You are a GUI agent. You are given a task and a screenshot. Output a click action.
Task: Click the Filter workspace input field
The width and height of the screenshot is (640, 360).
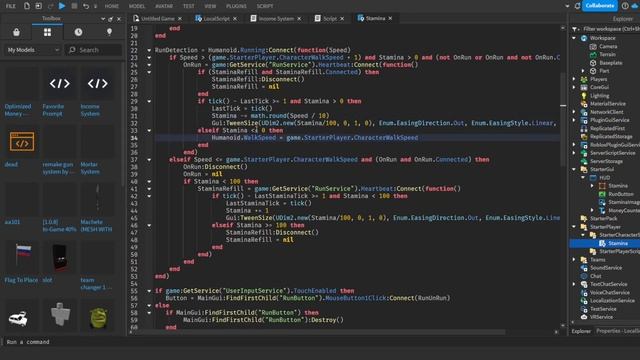pyautogui.click(x=611, y=29)
